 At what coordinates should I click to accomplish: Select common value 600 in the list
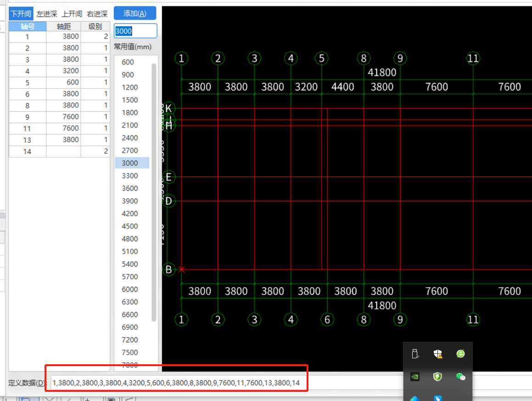[128, 62]
